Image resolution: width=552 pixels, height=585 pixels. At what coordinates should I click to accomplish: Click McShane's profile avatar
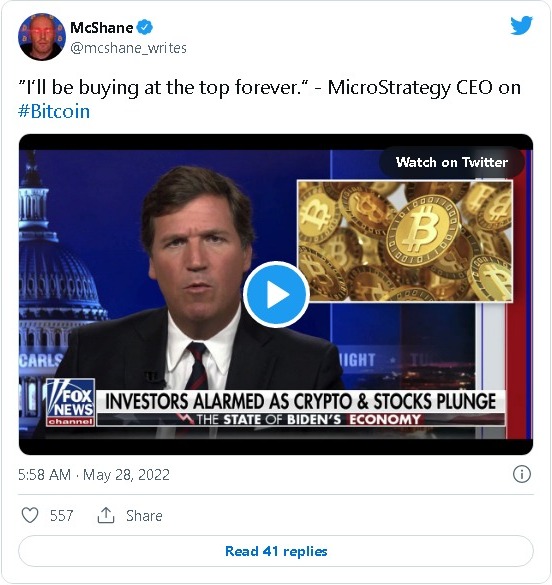click(42, 37)
